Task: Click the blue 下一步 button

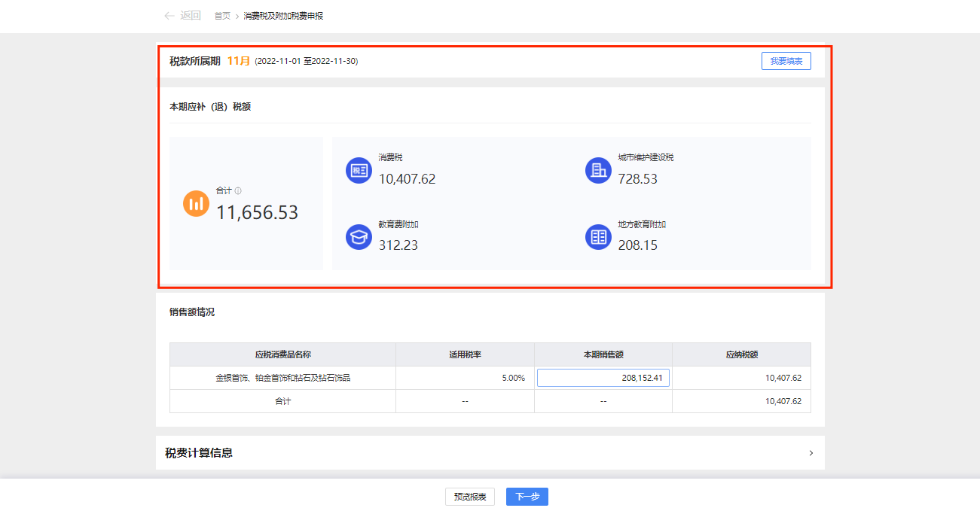Action: pyautogui.click(x=527, y=497)
